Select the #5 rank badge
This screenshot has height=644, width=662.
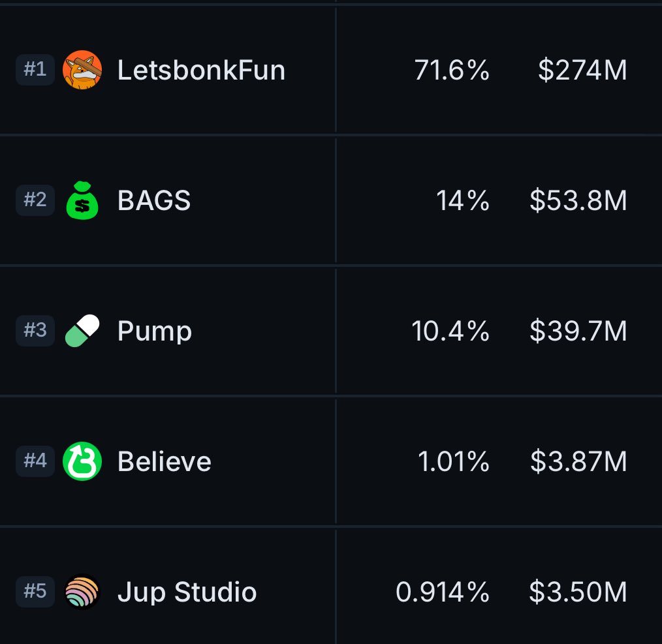coord(35,591)
